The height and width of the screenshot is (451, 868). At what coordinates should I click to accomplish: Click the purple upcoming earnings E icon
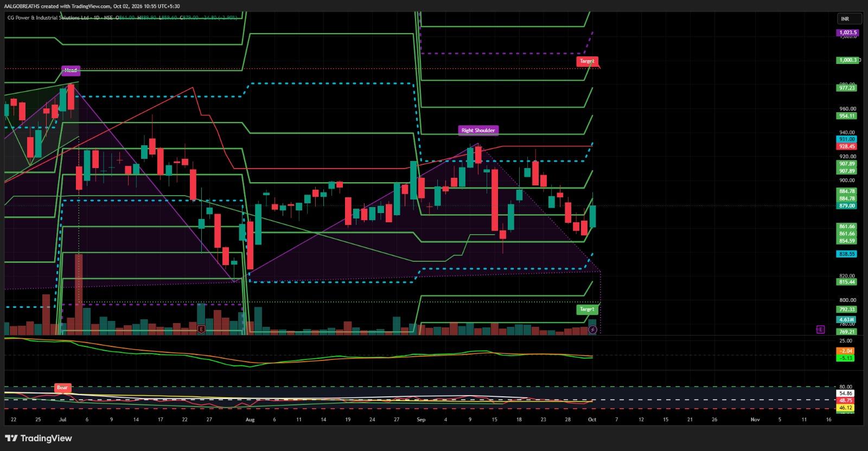[x=820, y=329]
